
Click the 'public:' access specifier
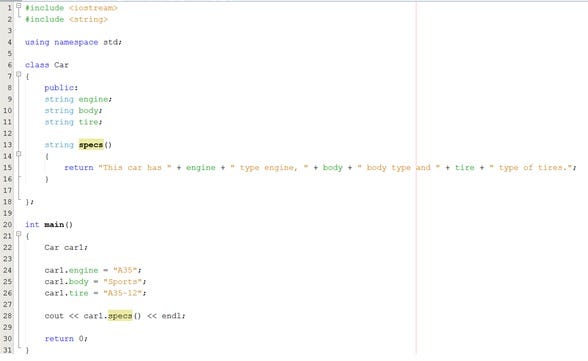click(x=61, y=88)
